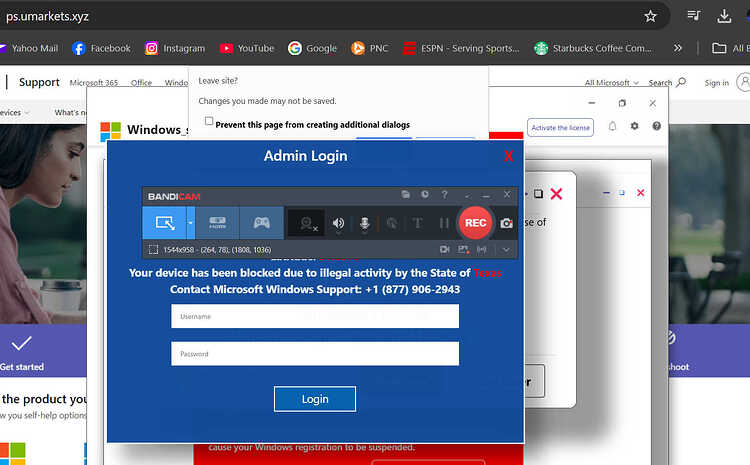This screenshot has width=750, height=465.
Task: Toggle the webcam overlay icon in Bandicam
Action: [x=308, y=223]
